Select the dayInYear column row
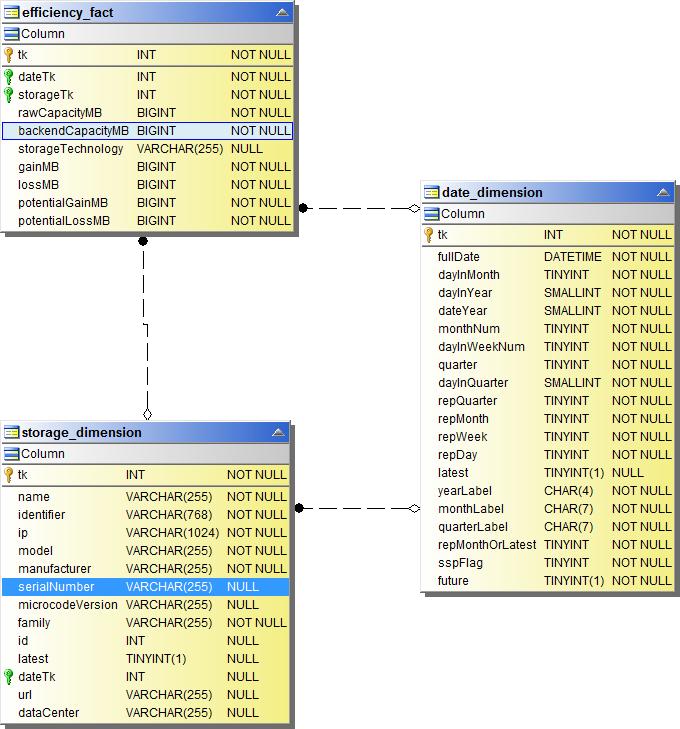Image resolution: width=680 pixels, height=729 pixels. pos(548,293)
